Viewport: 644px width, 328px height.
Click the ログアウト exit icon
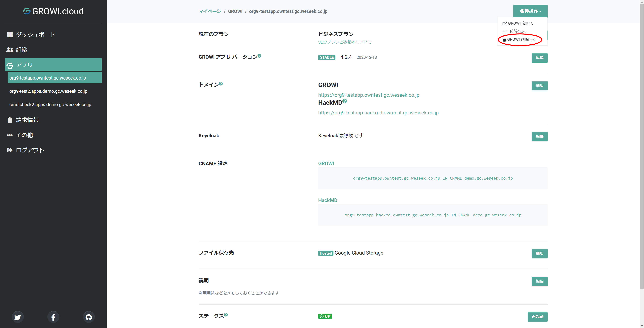[x=10, y=150]
